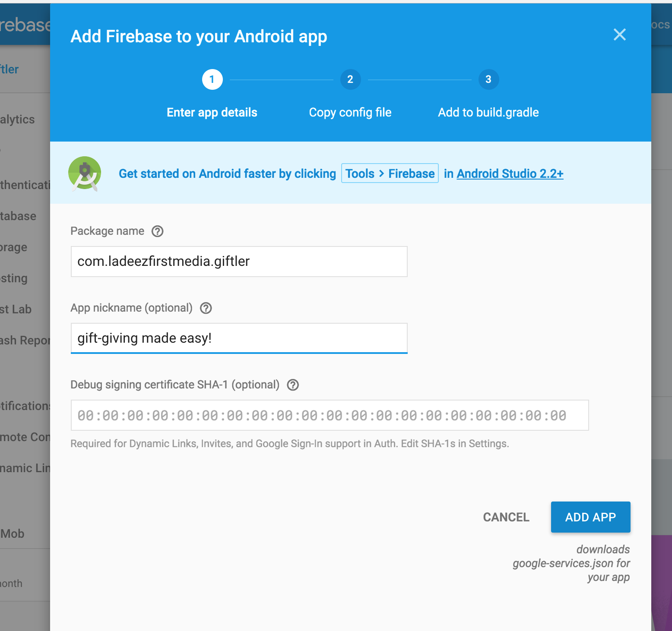Click the Tools > Firebase badge
Image resolution: width=672 pixels, height=631 pixels.
click(390, 173)
